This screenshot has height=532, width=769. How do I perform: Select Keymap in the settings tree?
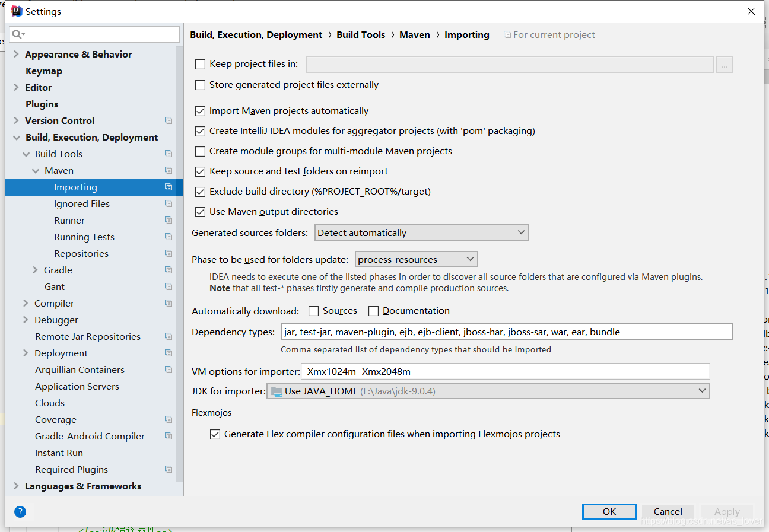point(44,71)
